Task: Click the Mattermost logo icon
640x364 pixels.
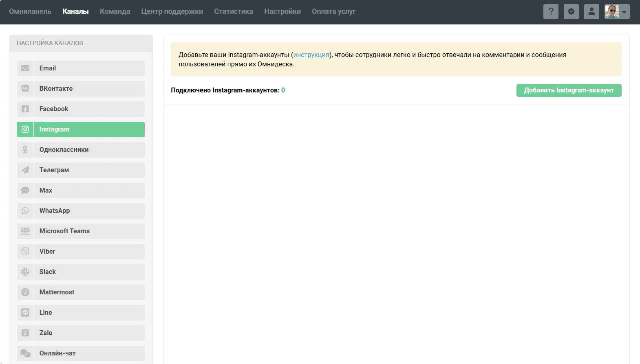Action: pos(25,292)
